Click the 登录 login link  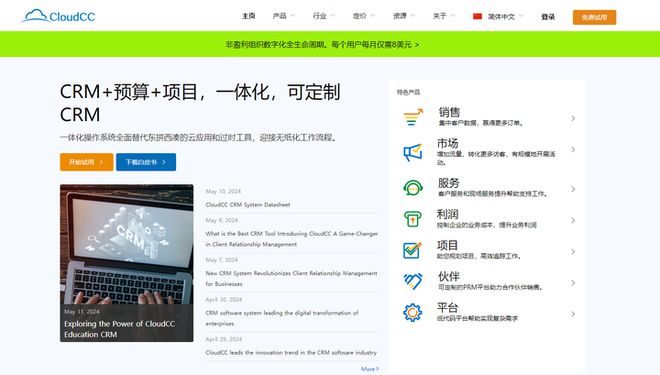(x=548, y=17)
